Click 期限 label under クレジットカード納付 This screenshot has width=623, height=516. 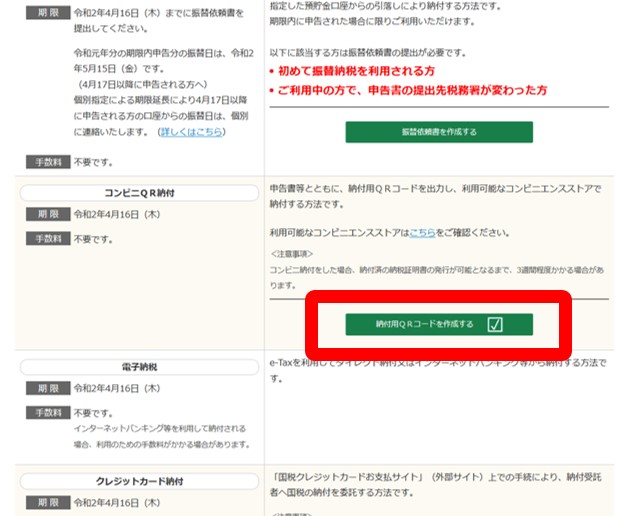pos(48,502)
